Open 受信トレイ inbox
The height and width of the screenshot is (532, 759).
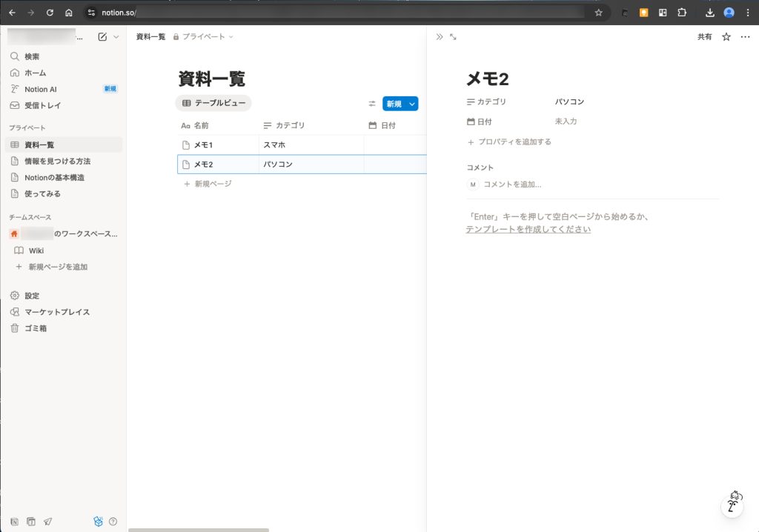click(64, 105)
